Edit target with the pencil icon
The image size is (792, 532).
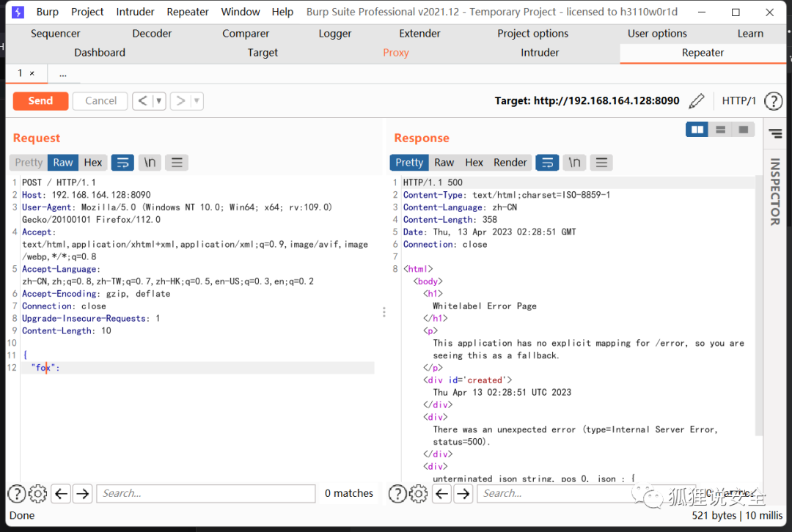(697, 101)
